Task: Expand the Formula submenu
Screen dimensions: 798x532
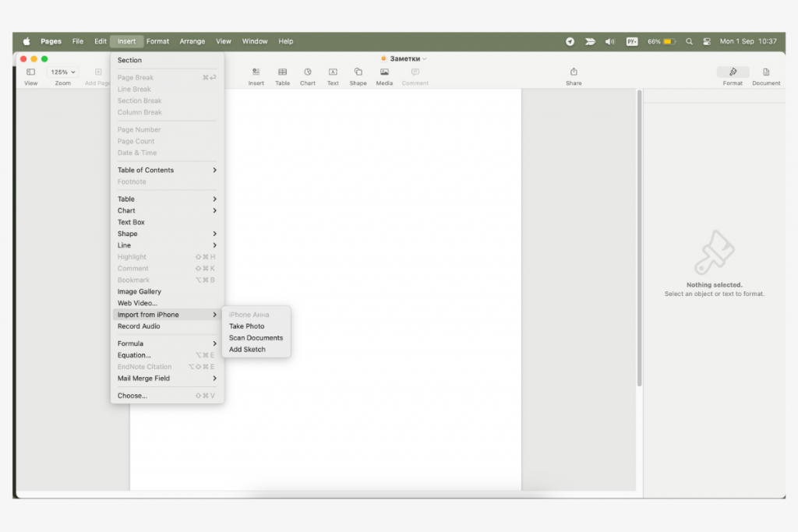Action: 167,344
